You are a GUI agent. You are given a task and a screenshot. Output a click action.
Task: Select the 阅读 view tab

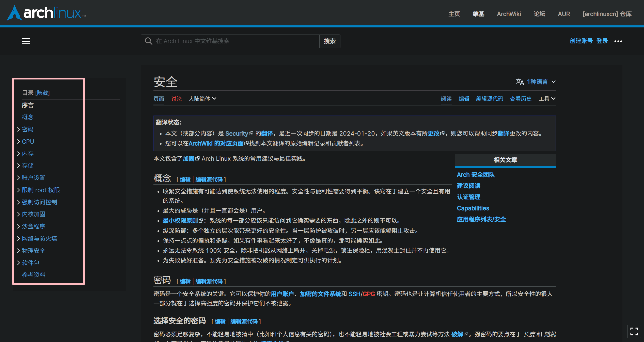tap(446, 99)
